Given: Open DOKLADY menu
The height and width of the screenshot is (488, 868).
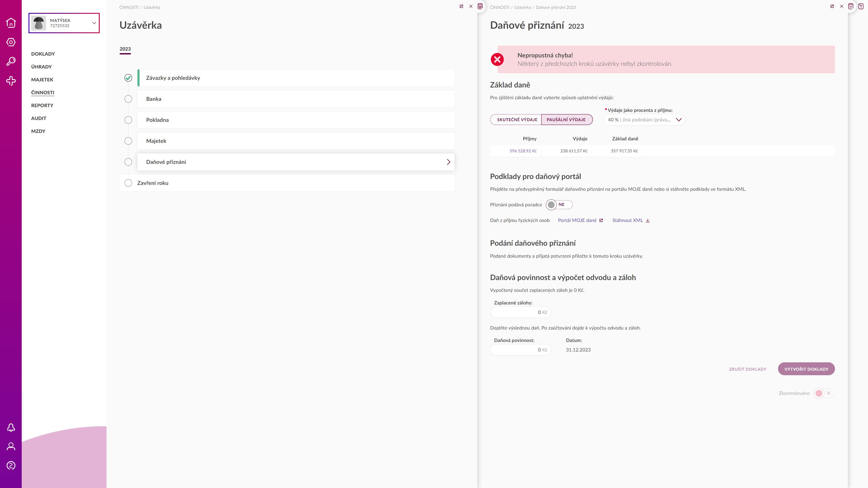Looking at the screenshot, I should [43, 54].
